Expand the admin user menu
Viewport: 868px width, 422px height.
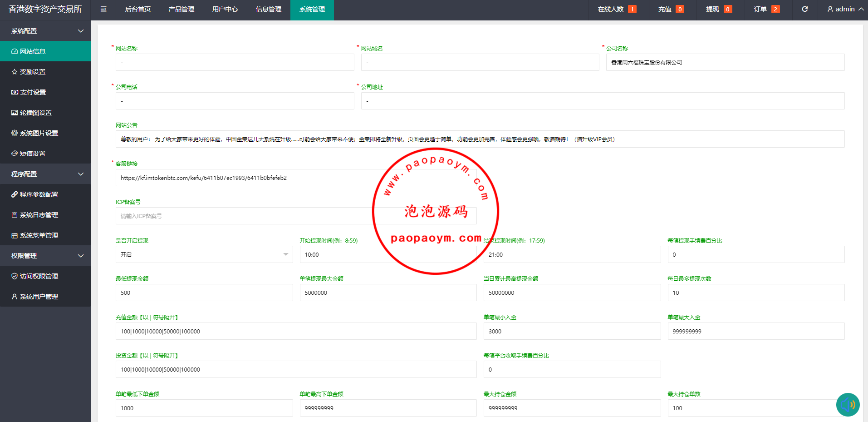point(845,9)
